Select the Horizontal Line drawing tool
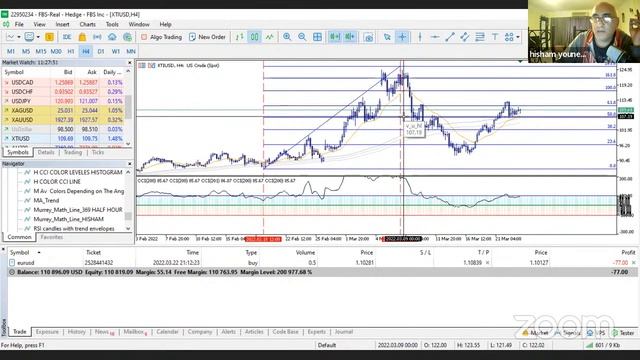The height and width of the screenshot is (360, 640). point(435,37)
